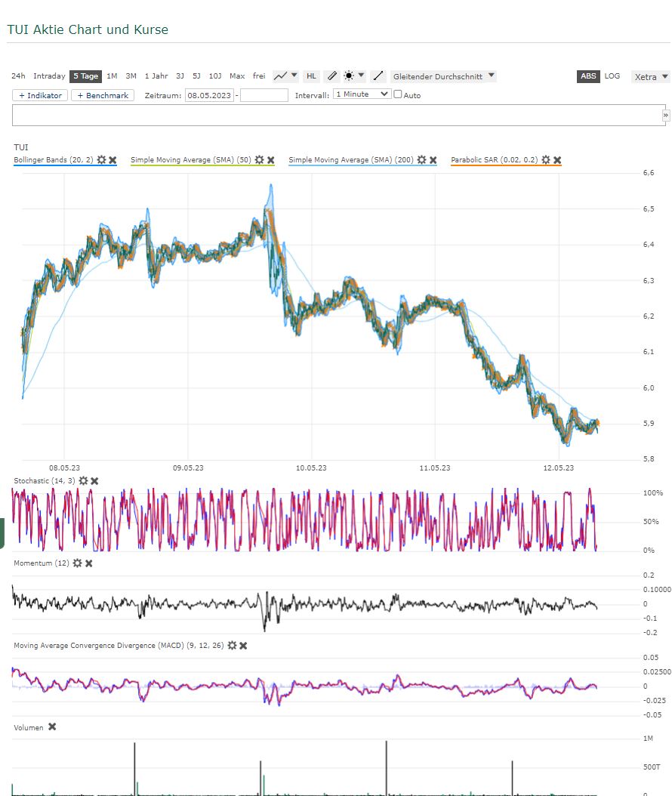Open Parabolic SAR settings gear

(546, 160)
